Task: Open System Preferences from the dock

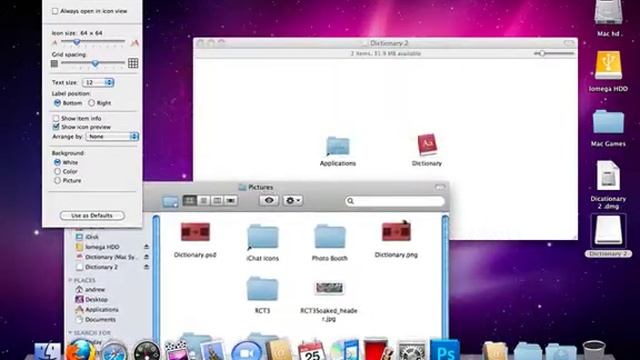Action: coord(411,351)
